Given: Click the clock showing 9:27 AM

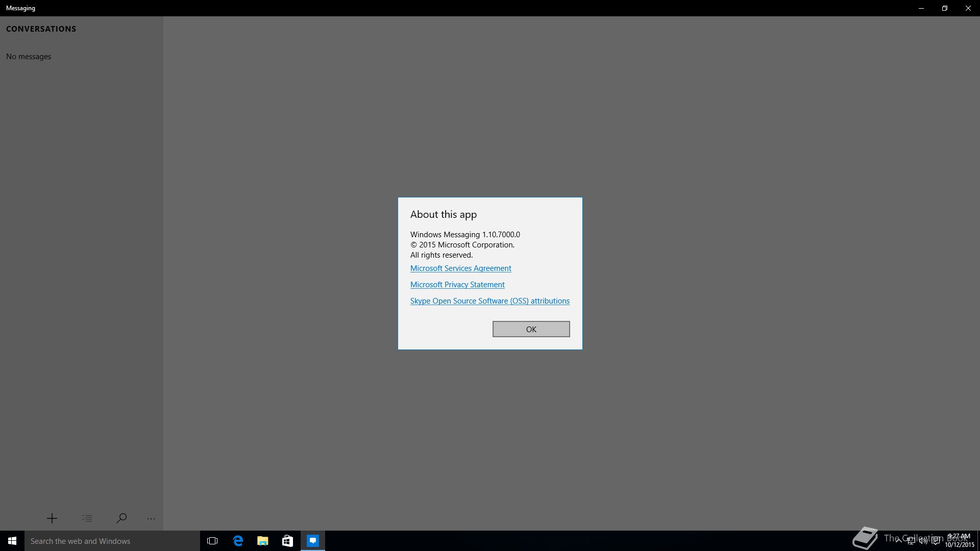Looking at the screenshot, I should click(x=959, y=541).
